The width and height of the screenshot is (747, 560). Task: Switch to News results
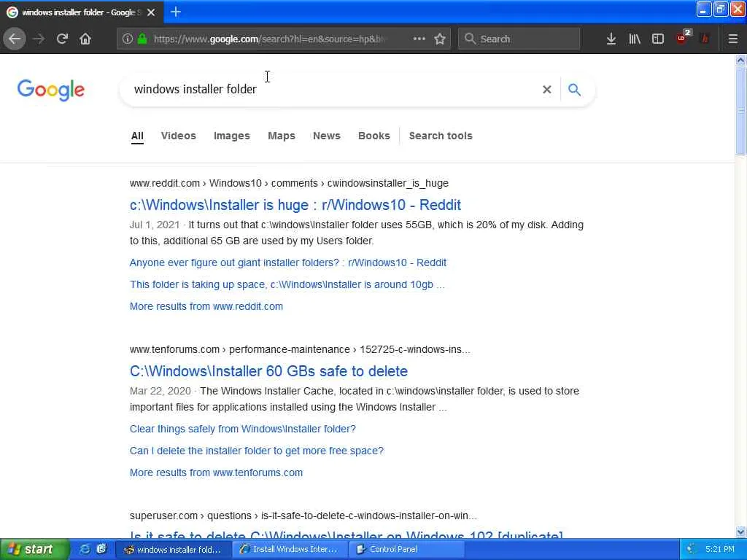tap(327, 136)
